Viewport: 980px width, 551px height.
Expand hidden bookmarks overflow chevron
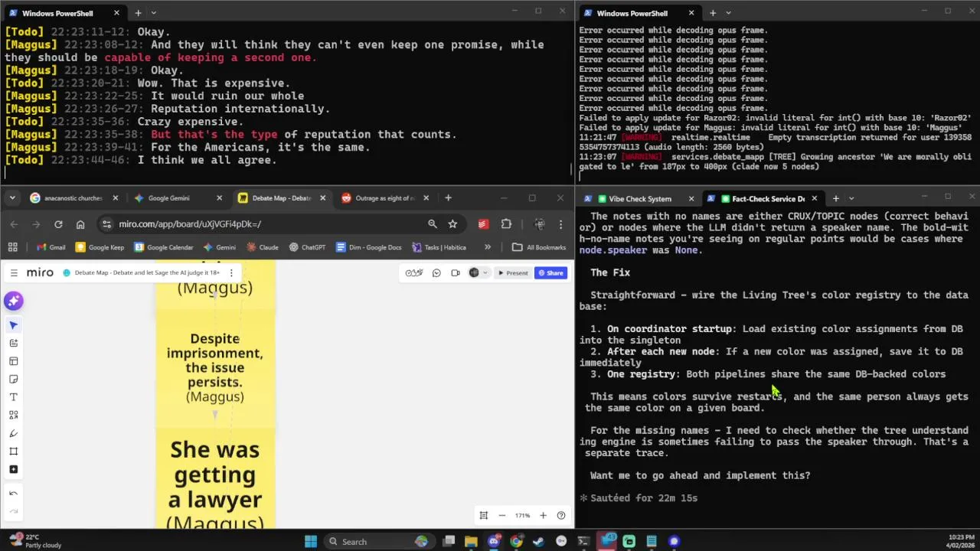pyautogui.click(x=488, y=247)
